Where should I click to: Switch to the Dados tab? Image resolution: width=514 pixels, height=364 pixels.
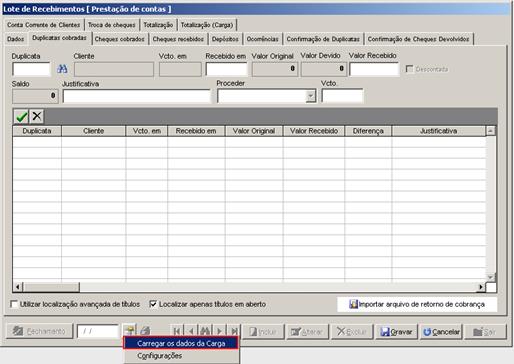[x=16, y=39]
